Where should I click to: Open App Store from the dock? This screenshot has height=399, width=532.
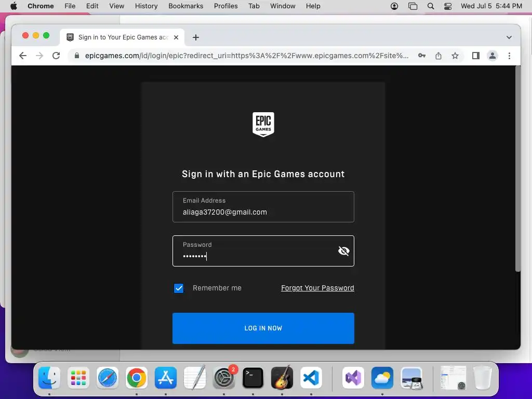pos(166,378)
